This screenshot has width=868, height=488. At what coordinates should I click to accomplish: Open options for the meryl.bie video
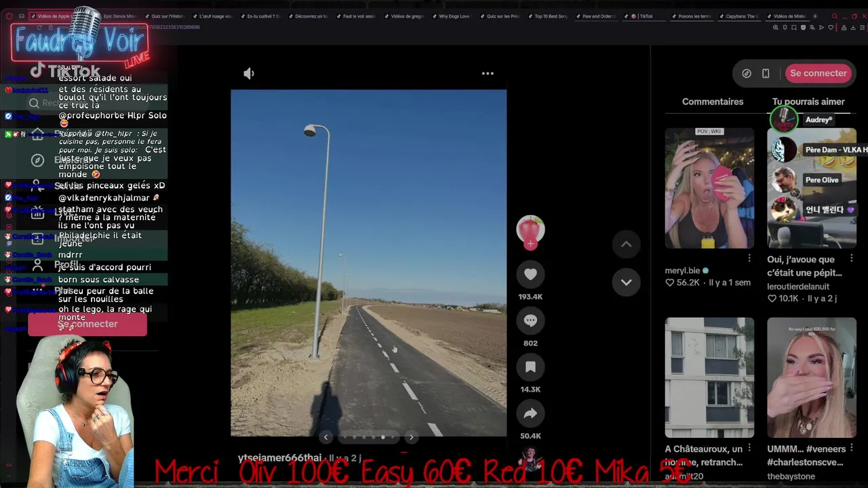pos(749,258)
